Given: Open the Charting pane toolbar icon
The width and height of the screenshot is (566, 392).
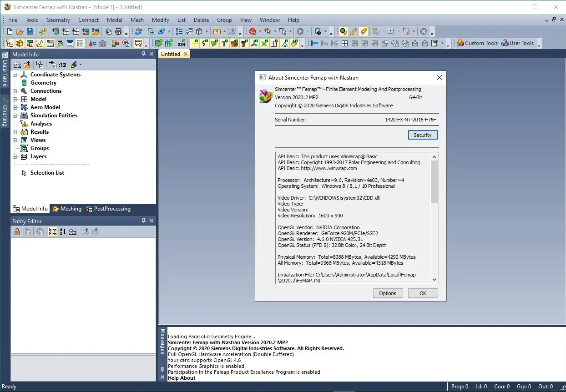Looking at the screenshot, I should [x=40, y=43].
